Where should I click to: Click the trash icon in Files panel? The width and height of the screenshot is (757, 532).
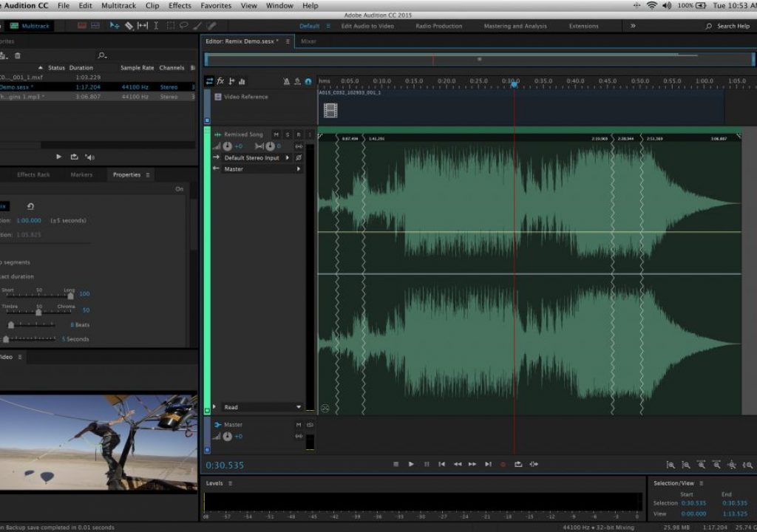[x=18, y=55]
